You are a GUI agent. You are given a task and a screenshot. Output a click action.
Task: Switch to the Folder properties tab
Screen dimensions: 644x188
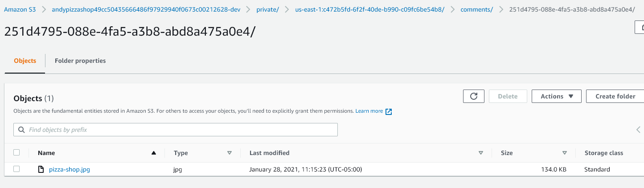[x=80, y=61]
